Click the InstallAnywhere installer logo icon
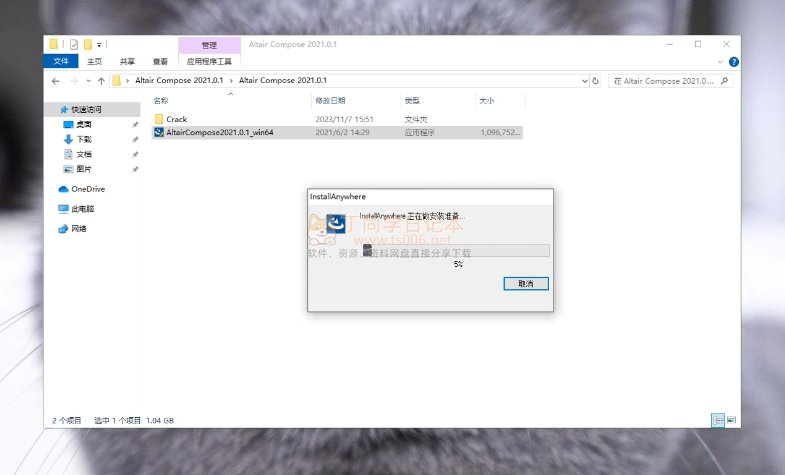The height and width of the screenshot is (475, 785). point(336,224)
